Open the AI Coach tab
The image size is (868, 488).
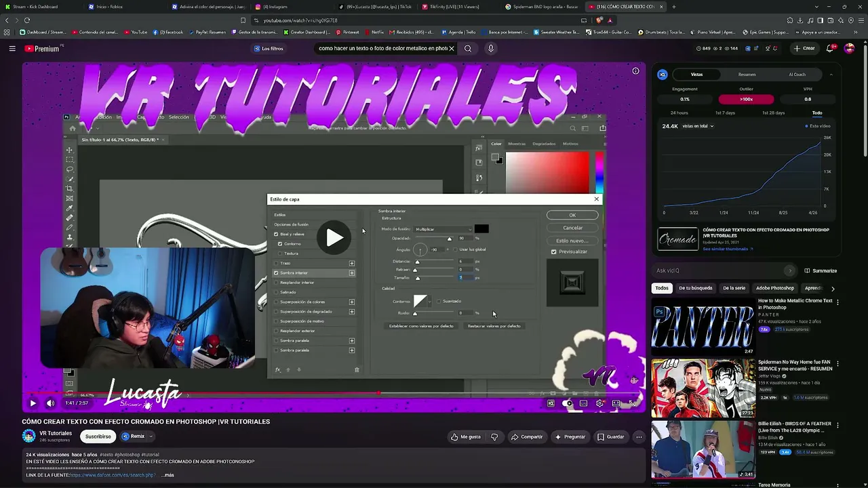[x=797, y=75]
